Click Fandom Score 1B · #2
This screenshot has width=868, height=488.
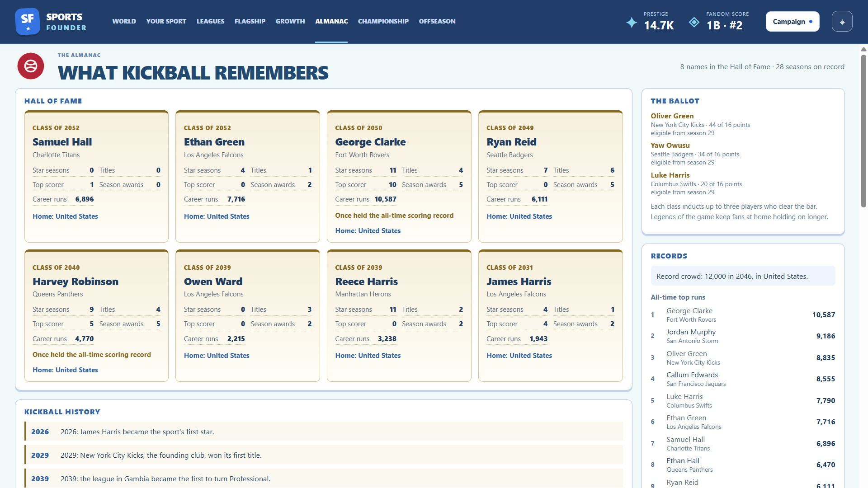click(x=724, y=25)
